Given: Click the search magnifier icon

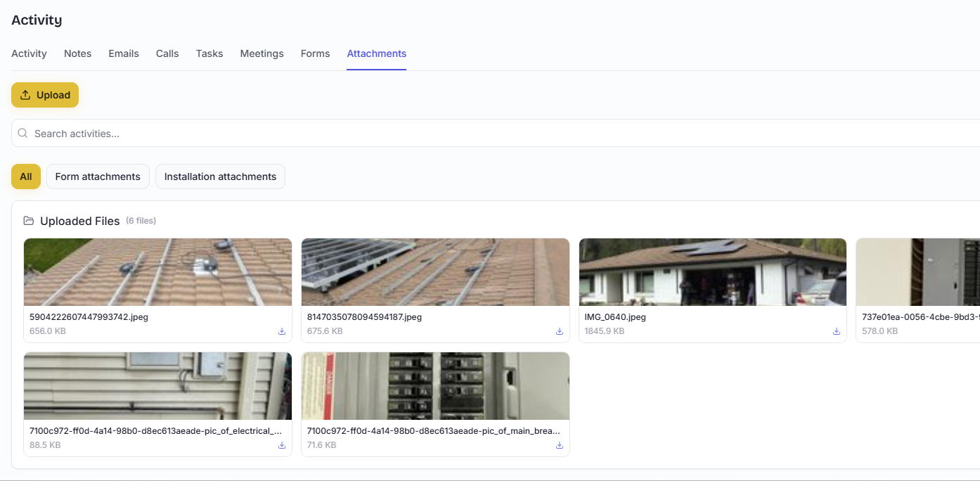Looking at the screenshot, I should point(23,133).
